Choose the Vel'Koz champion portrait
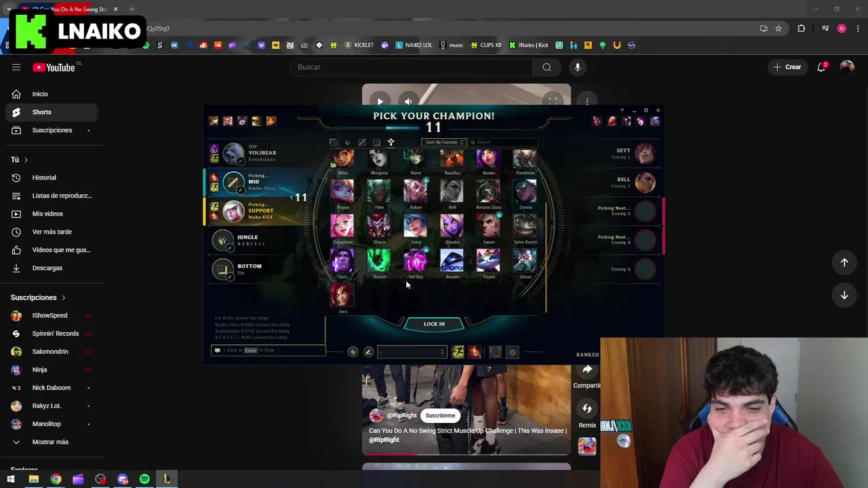The width and height of the screenshot is (868, 488). tap(416, 260)
